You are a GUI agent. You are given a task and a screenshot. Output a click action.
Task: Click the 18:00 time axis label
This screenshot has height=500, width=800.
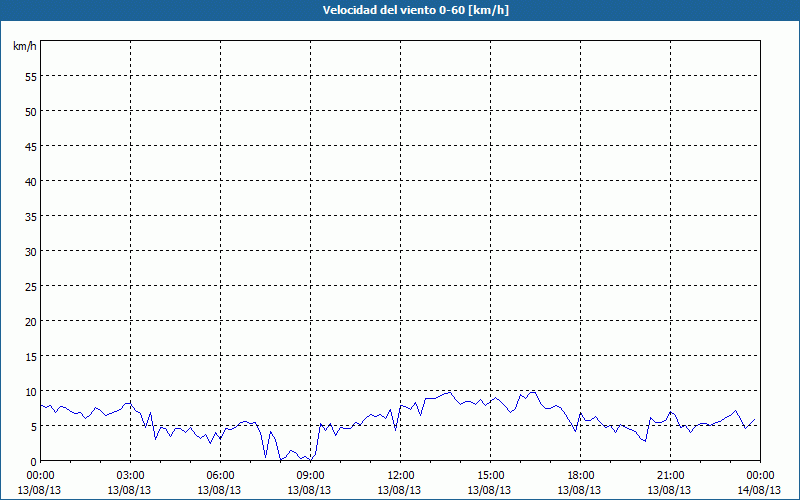tap(580, 476)
